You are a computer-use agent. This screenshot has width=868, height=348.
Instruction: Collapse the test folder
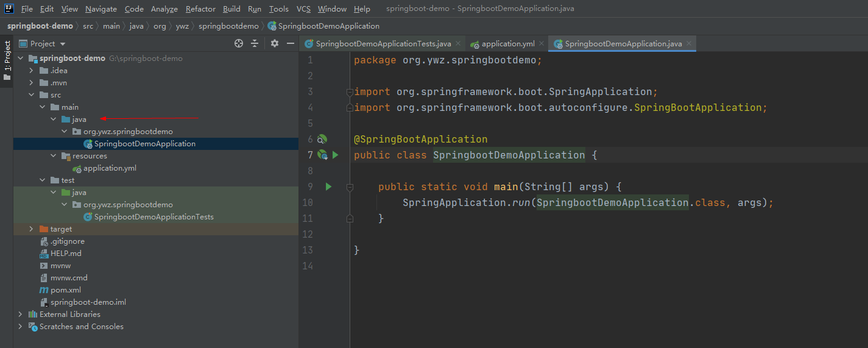pos(42,180)
